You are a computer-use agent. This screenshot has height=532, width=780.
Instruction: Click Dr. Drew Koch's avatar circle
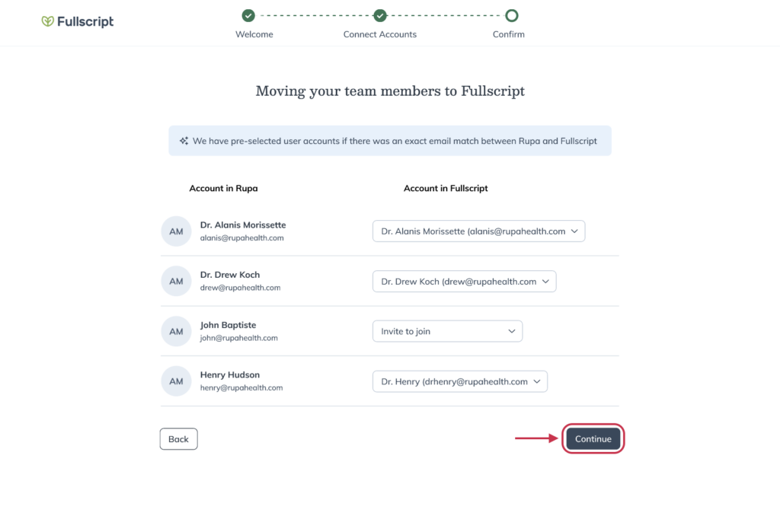[x=176, y=281]
